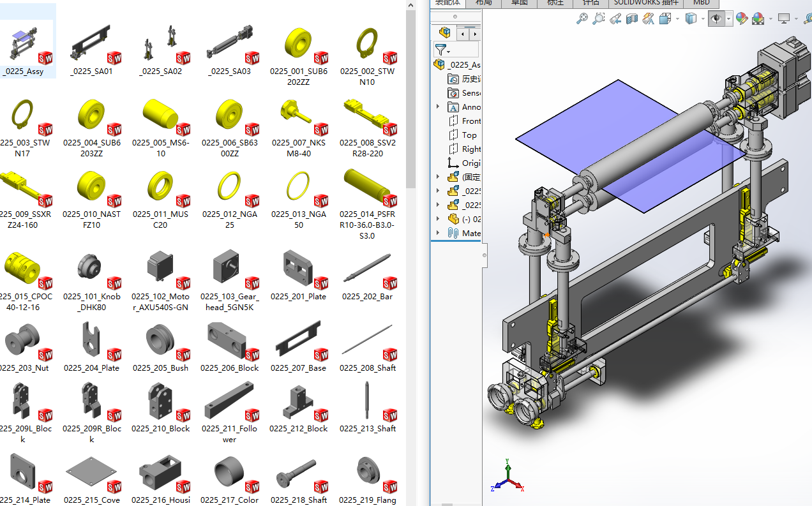Click the View Settings monitor icon

[784, 18]
